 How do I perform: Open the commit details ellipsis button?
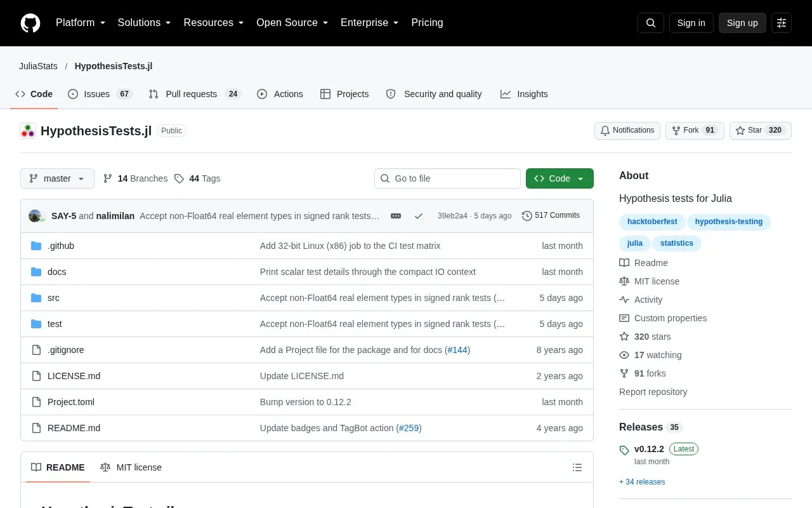tap(396, 216)
